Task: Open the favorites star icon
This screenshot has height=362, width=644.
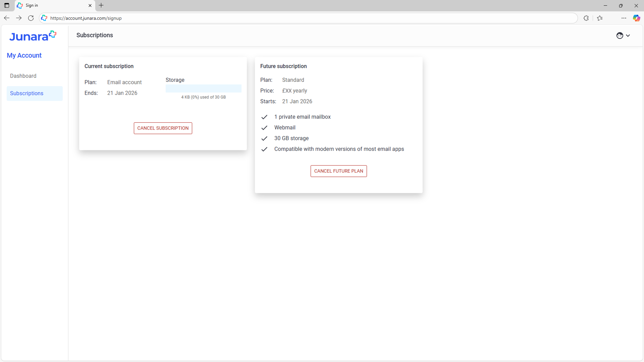Action: 600,18
